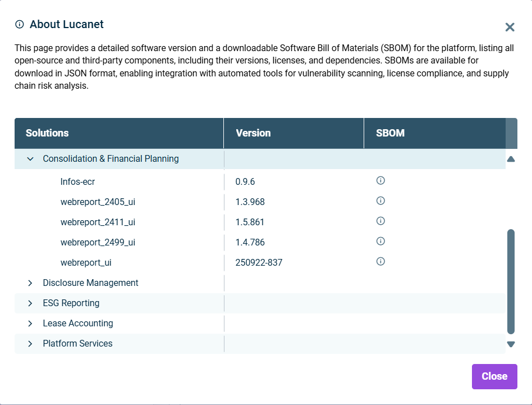The width and height of the screenshot is (532, 405).
Task: Open SBOM info for webreport_2411_ui
Action: click(380, 221)
